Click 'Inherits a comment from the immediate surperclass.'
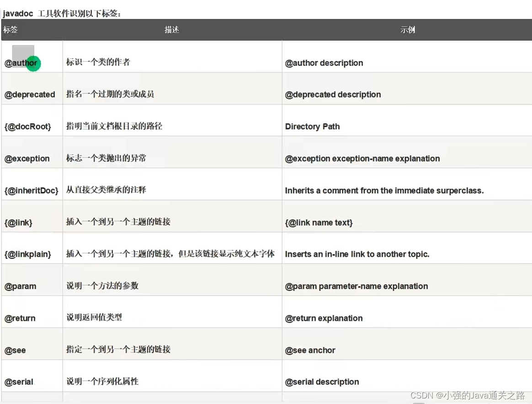 384,190
